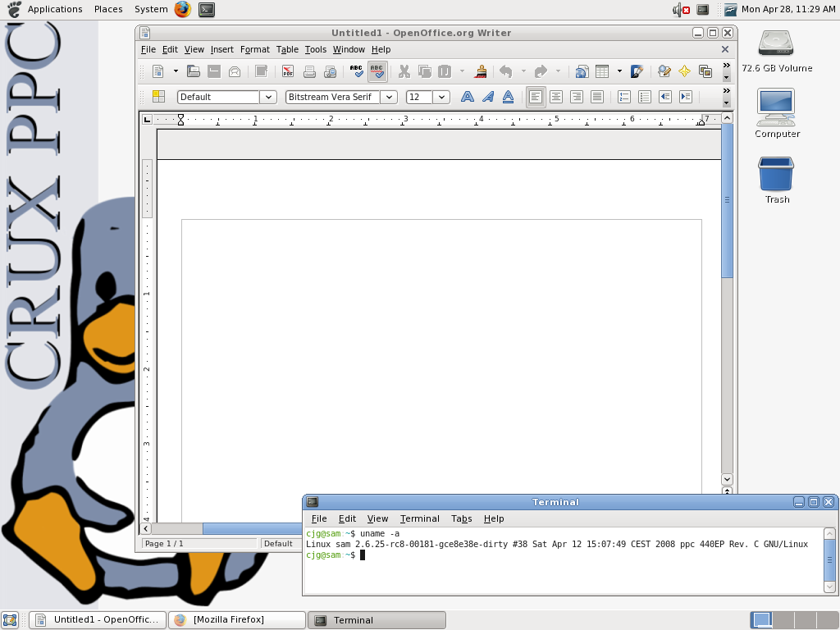Toggle Italic formatting
This screenshot has width=840, height=630.
[x=488, y=97]
